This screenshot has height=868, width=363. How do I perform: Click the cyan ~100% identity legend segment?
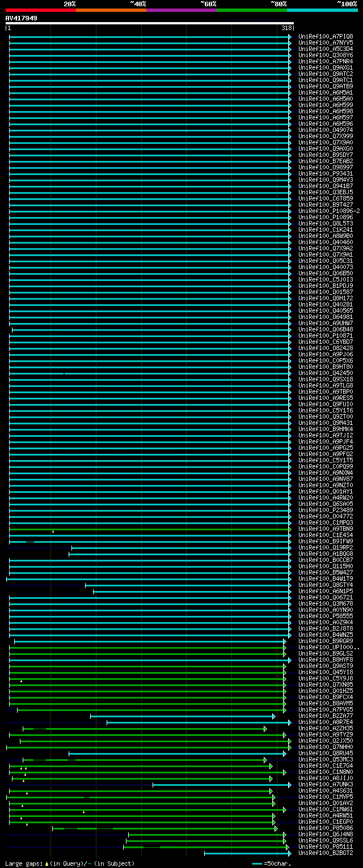[x=322, y=10]
